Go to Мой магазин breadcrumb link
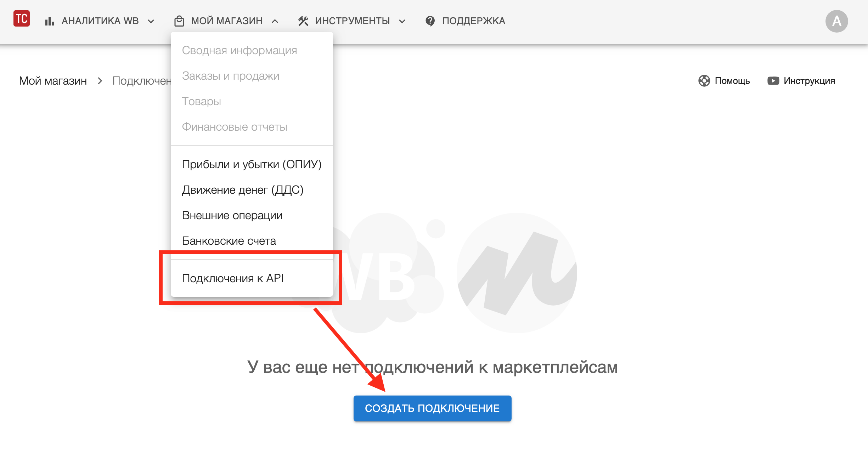The image size is (868, 449). tap(53, 81)
